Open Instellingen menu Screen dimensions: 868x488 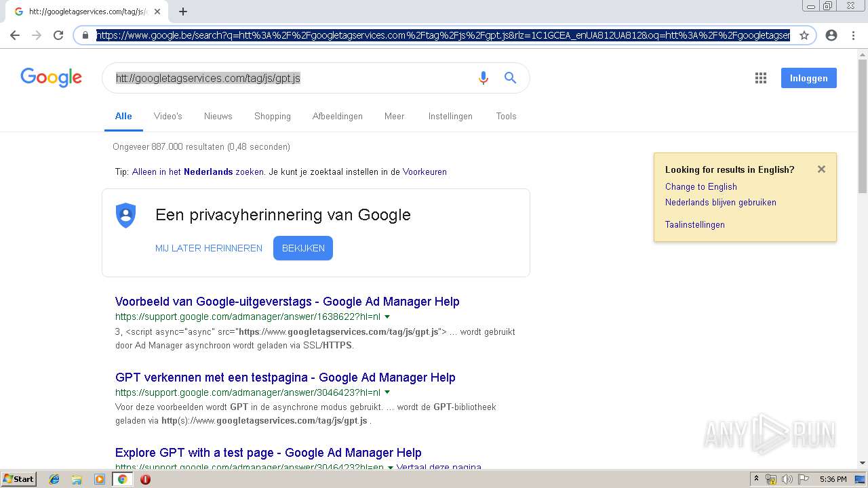click(450, 116)
